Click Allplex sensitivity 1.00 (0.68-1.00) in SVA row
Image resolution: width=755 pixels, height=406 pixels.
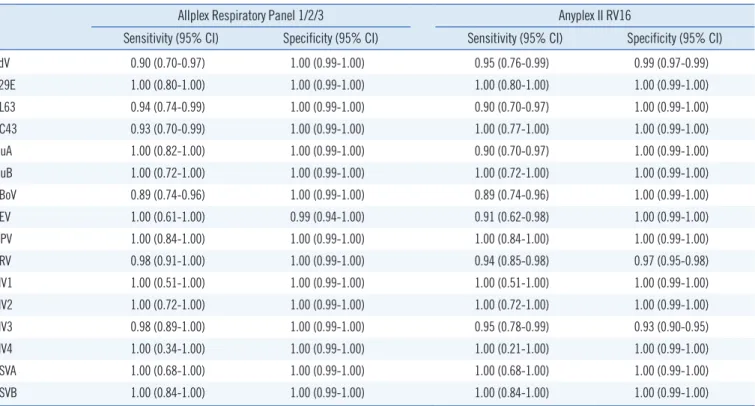(x=168, y=371)
